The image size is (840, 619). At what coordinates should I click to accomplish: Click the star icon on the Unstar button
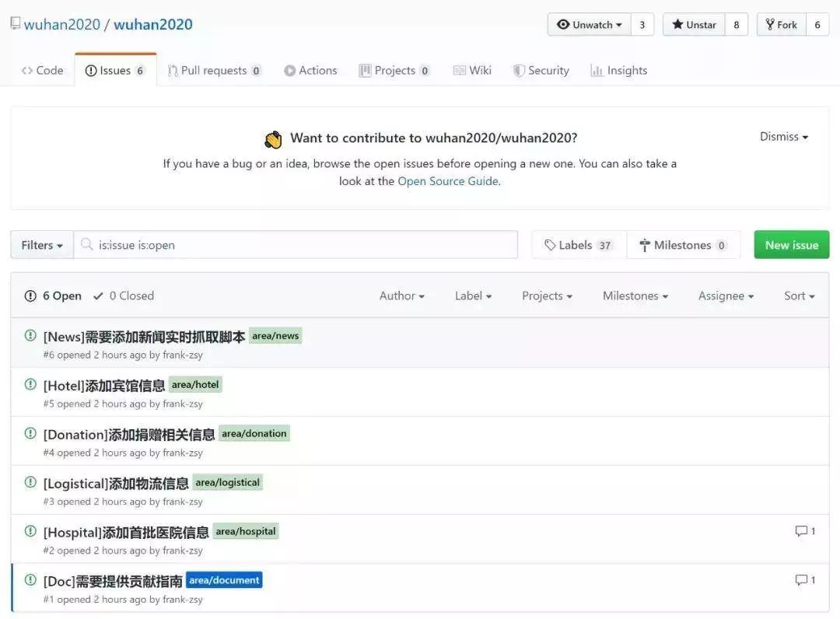[676, 24]
